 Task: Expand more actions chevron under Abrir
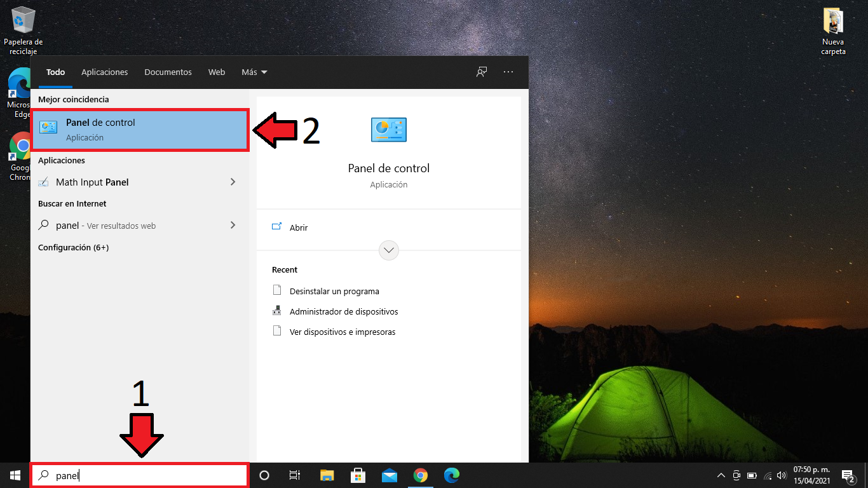click(389, 250)
